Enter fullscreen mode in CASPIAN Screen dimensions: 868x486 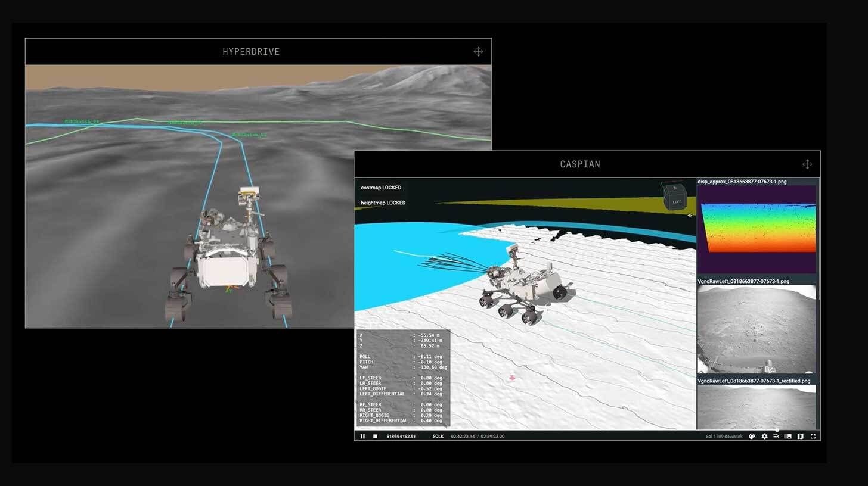[x=813, y=436]
